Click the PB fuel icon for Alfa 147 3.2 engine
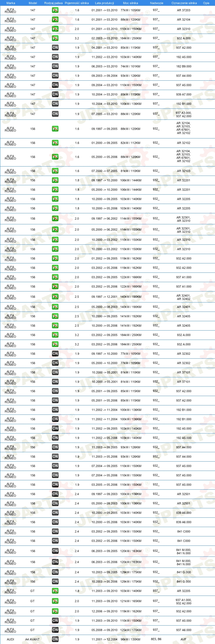The image size is (215, 644). [x=55, y=38]
